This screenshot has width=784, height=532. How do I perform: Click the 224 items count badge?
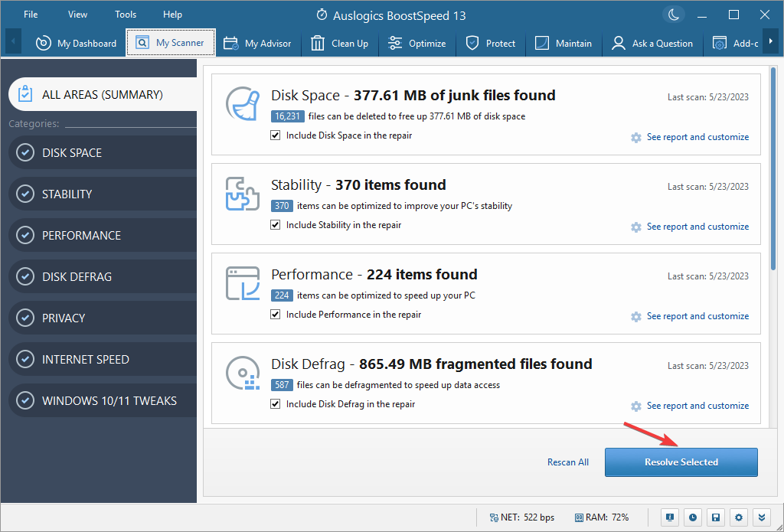[x=282, y=295]
